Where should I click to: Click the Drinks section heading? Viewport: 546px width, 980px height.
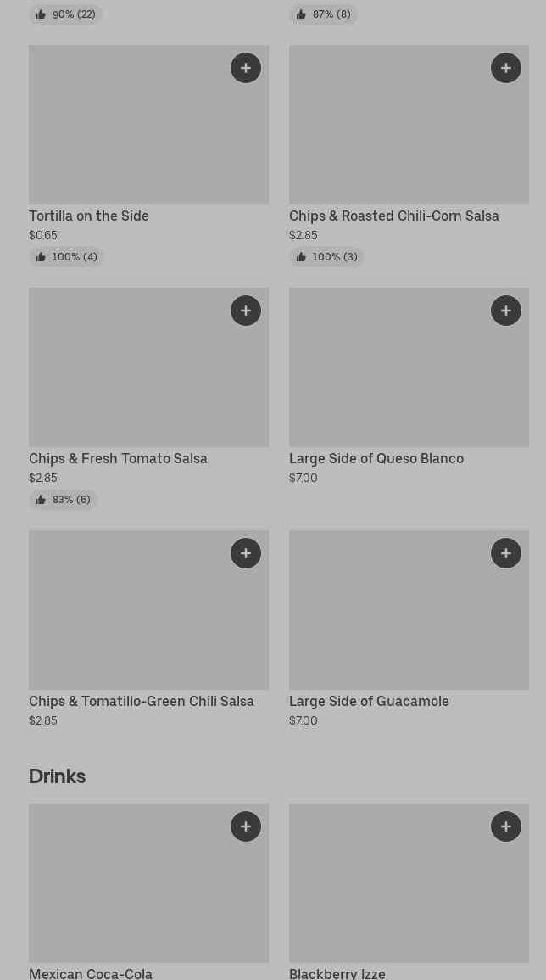[57, 776]
